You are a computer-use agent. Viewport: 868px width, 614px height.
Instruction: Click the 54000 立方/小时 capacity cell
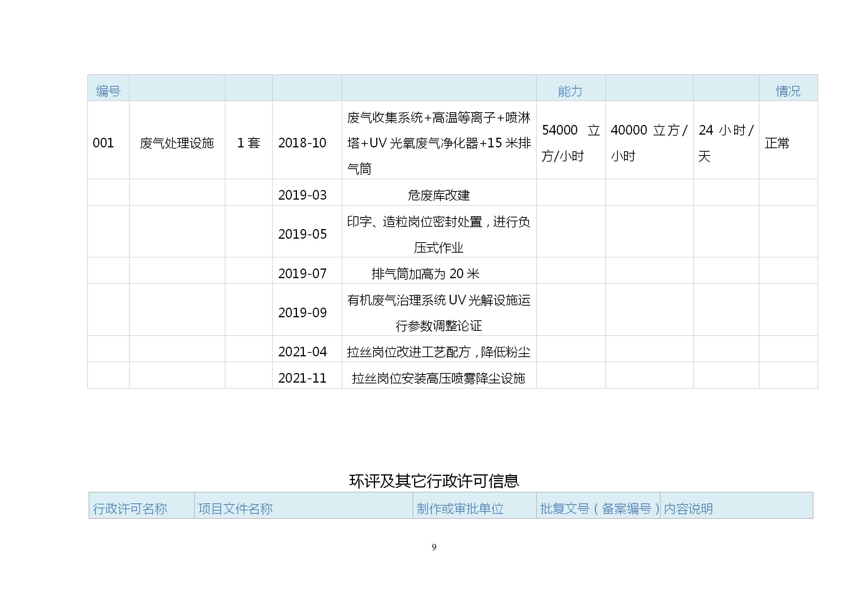pos(570,143)
